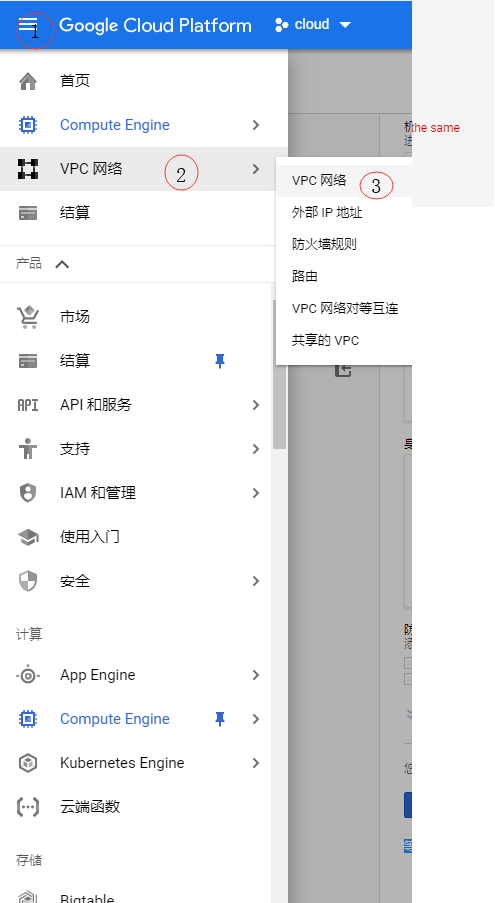The image size is (495, 903).
Task: Open 外部 IP 地址 submenu entry
Action: [327, 213]
